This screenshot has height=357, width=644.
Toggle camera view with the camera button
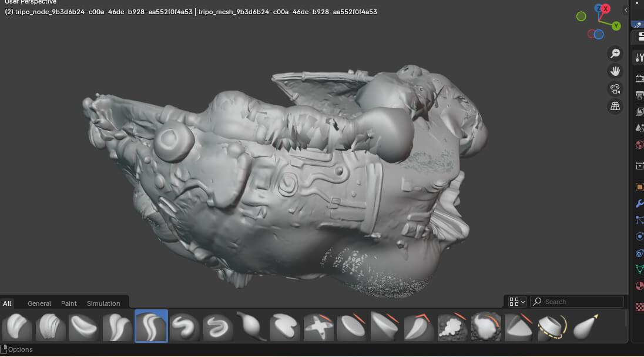coord(615,89)
